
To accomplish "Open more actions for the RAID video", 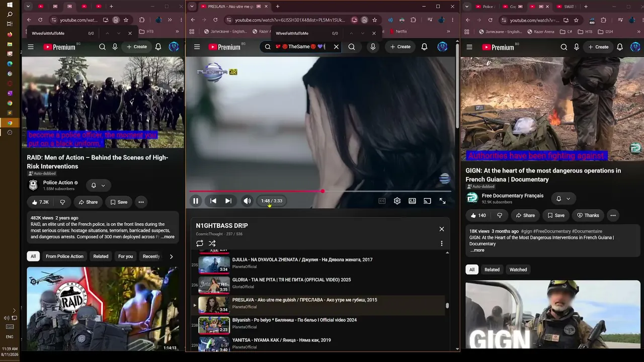I will 141,202.
